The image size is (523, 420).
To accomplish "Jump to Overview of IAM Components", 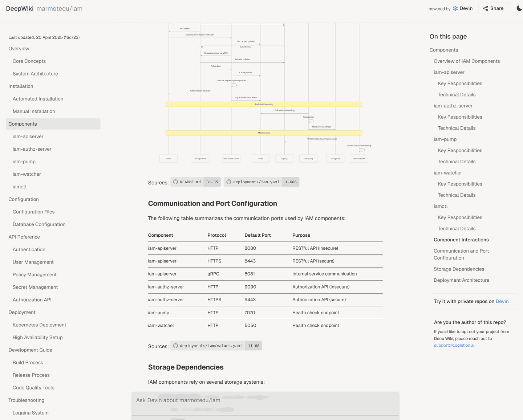I will [x=466, y=61].
